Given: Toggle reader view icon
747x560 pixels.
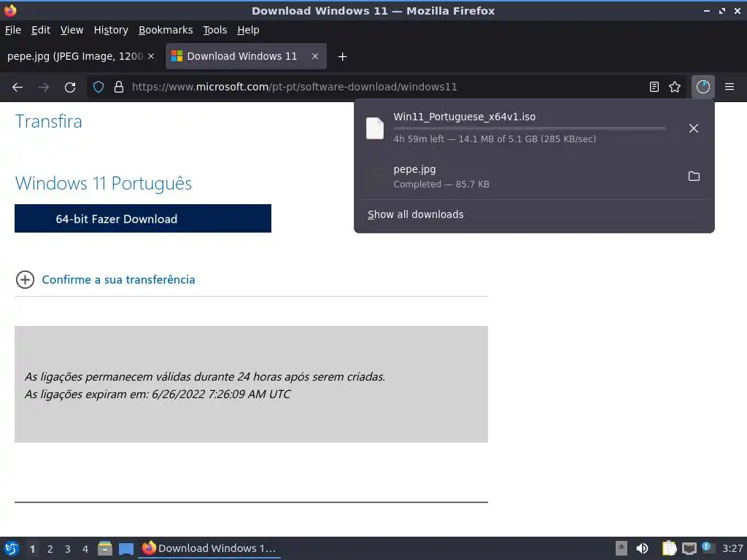Looking at the screenshot, I should 654,87.
